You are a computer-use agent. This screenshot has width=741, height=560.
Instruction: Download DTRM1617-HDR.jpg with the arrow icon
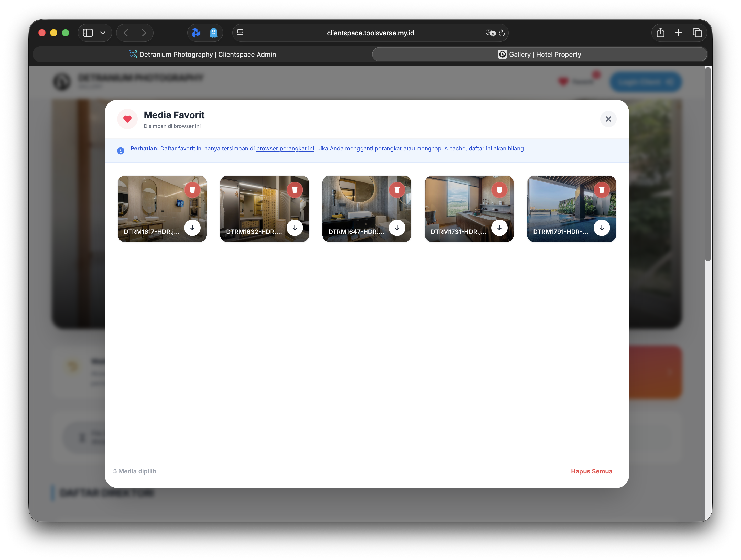(x=193, y=228)
